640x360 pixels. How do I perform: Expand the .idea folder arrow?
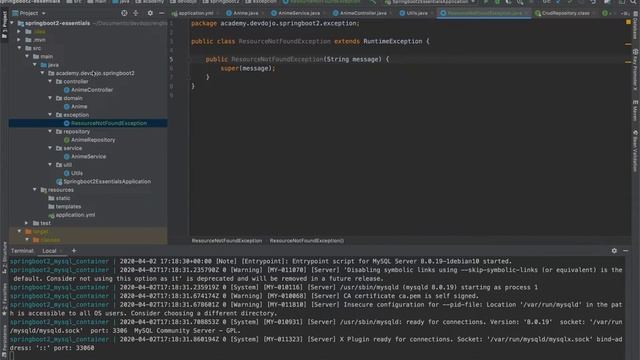pyautogui.click(x=19, y=31)
